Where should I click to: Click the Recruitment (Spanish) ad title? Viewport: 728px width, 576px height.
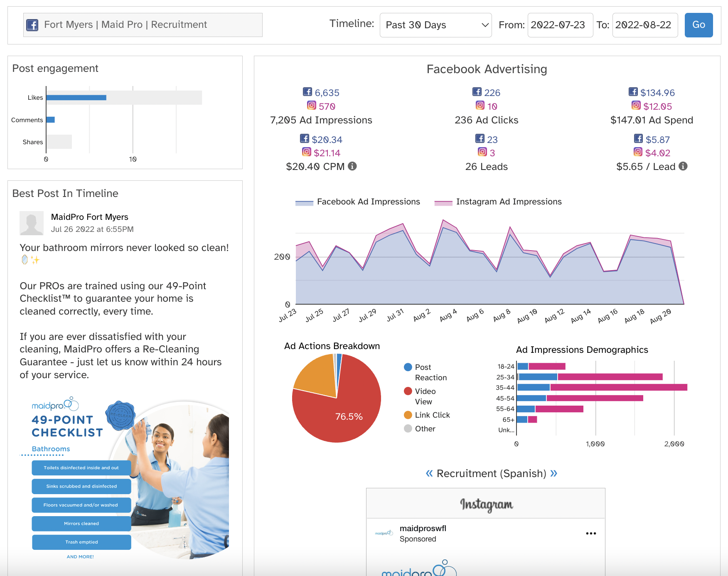[x=492, y=474]
